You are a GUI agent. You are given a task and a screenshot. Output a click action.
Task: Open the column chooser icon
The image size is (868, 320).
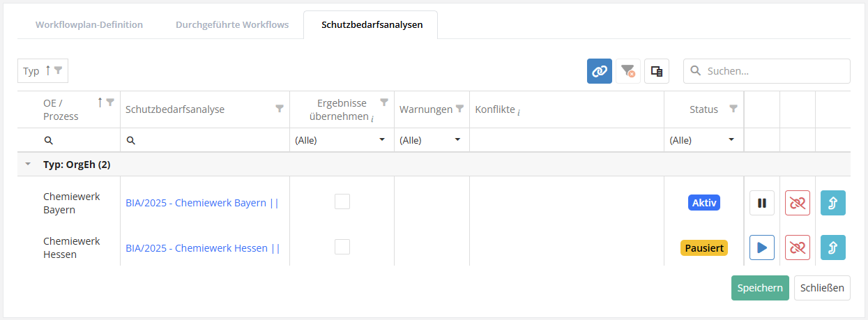(657, 71)
